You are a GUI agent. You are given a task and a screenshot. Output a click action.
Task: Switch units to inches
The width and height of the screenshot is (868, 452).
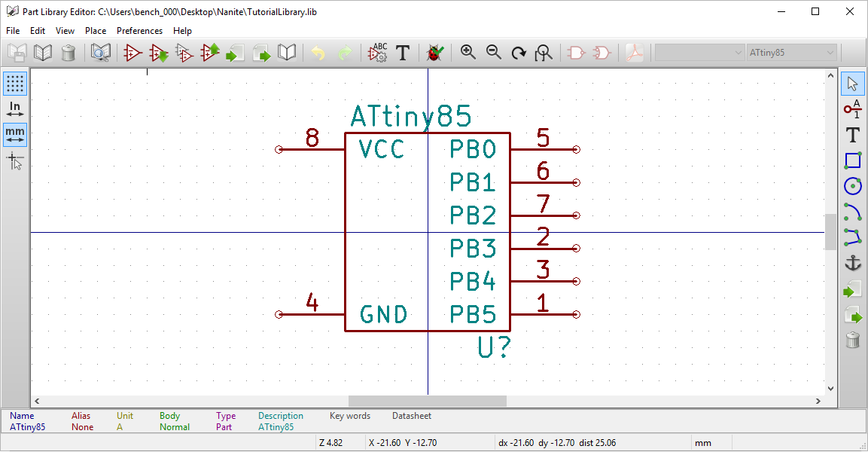pyautogui.click(x=14, y=109)
